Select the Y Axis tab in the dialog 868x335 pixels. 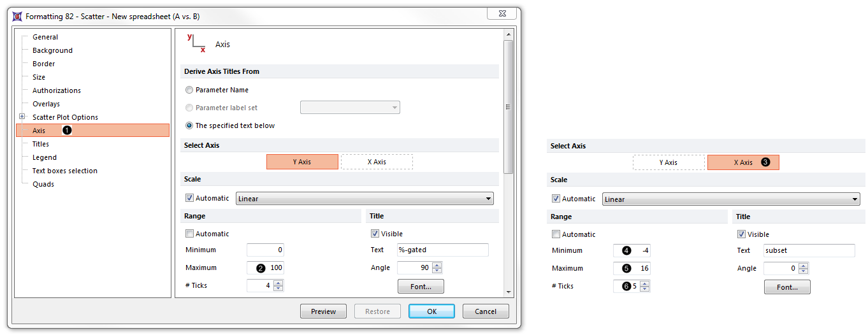(x=302, y=162)
